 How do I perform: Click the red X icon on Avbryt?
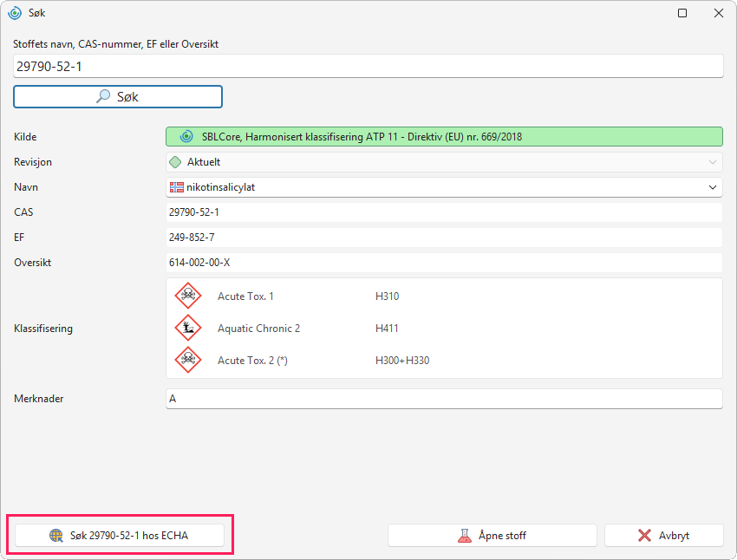pos(644,536)
